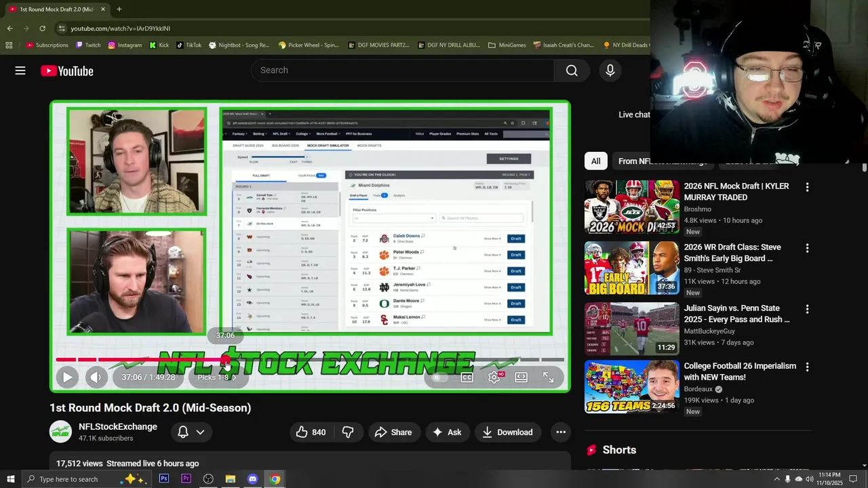Image resolution: width=868 pixels, height=488 pixels.
Task: Open options for Julian Sayin video
Action: [x=807, y=309]
